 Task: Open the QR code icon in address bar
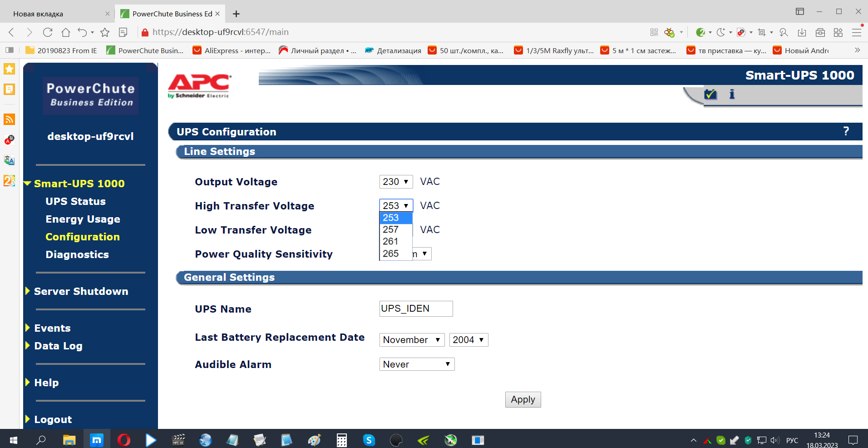point(654,32)
